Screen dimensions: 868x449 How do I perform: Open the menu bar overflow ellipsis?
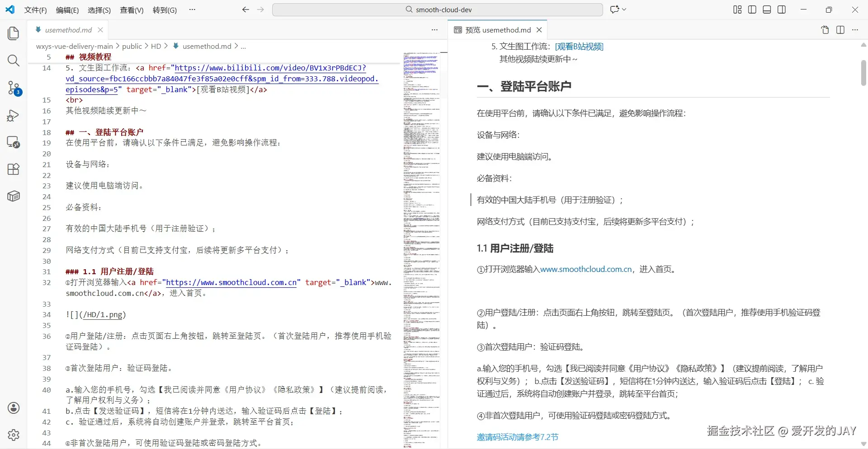pos(192,9)
